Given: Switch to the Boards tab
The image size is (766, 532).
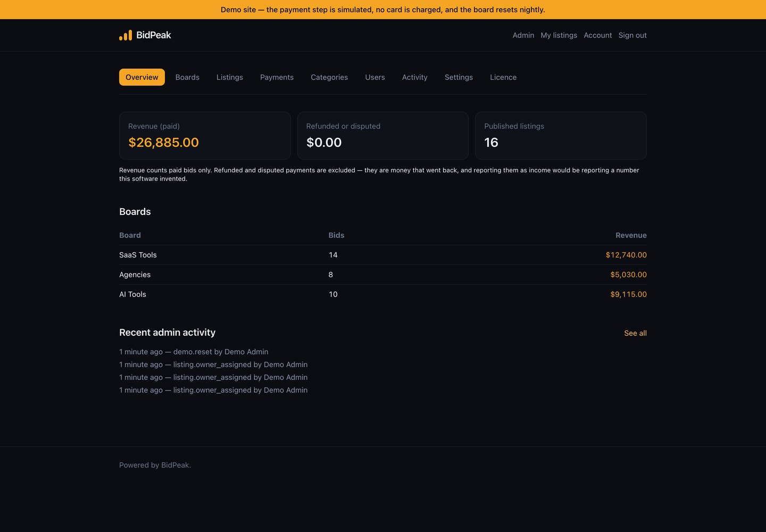Looking at the screenshot, I should click(187, 77).
